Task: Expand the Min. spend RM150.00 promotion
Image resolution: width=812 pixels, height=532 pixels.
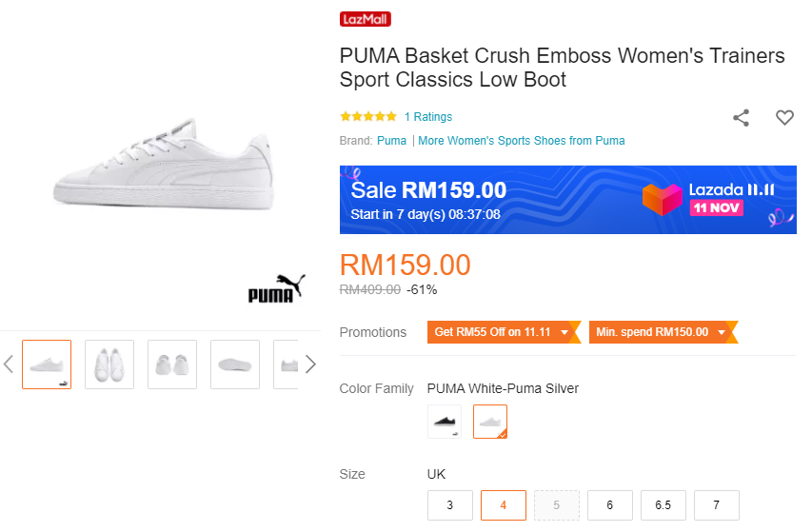Action: point(663,332)
